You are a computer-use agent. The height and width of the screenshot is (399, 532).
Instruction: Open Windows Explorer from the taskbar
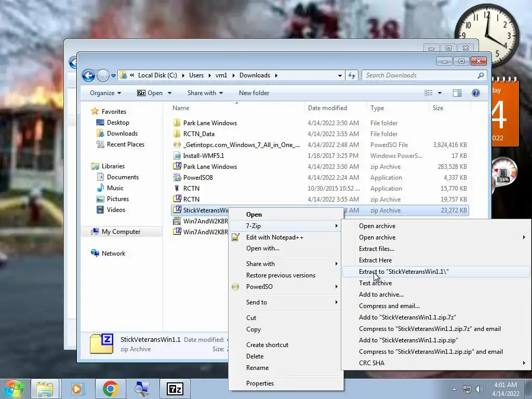45,389
